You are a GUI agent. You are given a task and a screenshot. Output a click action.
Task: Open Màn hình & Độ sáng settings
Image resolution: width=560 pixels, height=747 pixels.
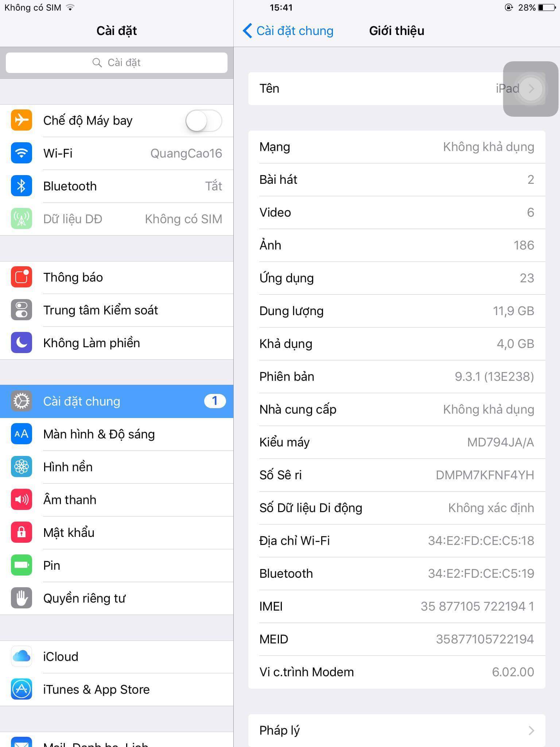117,434
